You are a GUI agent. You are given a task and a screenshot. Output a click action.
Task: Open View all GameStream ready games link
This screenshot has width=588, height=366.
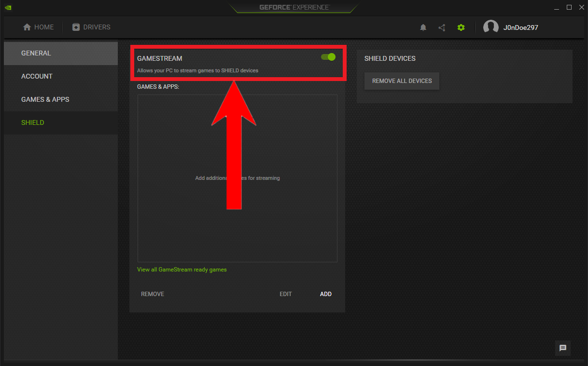[x=182, y=270]
